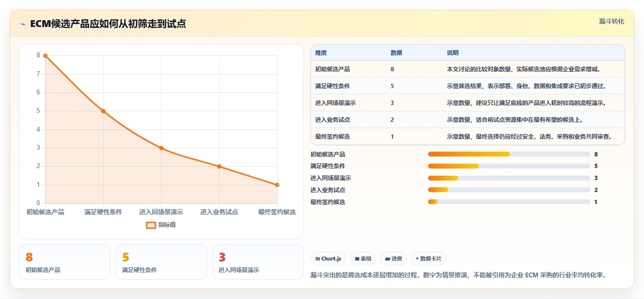Click the lightning icon beside the ECM title
The width and height of the screenshot is (644, 299).
click(x=23, y=24)
